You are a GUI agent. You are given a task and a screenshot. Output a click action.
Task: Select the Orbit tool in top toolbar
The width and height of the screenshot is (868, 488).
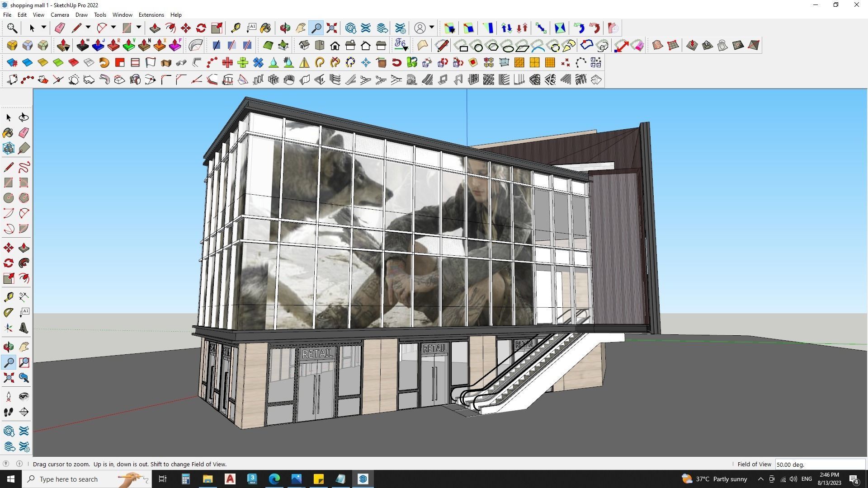[x=285, y=28]
